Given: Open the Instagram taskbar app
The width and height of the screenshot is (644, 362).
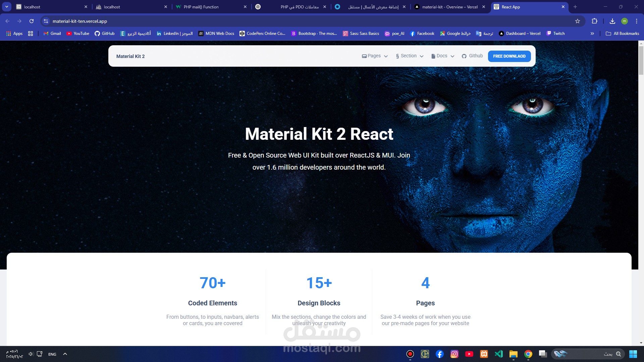Looking at the screenshot, I should [x=454, y=354].
